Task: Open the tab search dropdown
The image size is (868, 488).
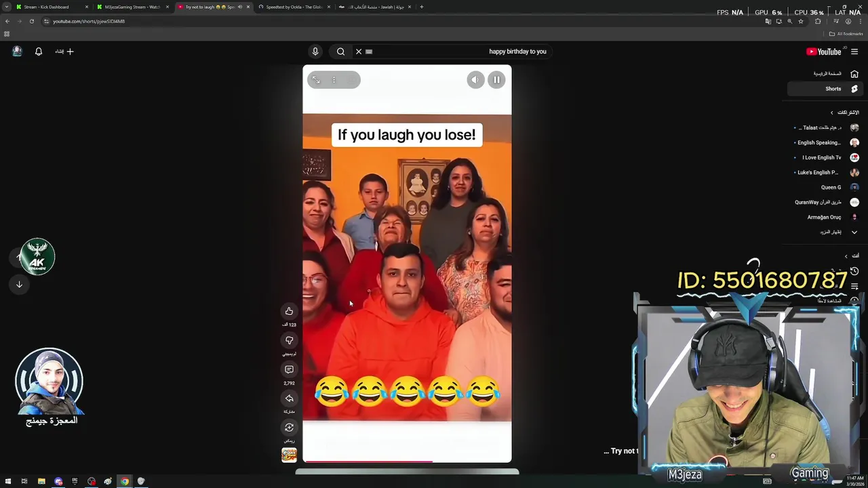Action: (x=6, y=7)
